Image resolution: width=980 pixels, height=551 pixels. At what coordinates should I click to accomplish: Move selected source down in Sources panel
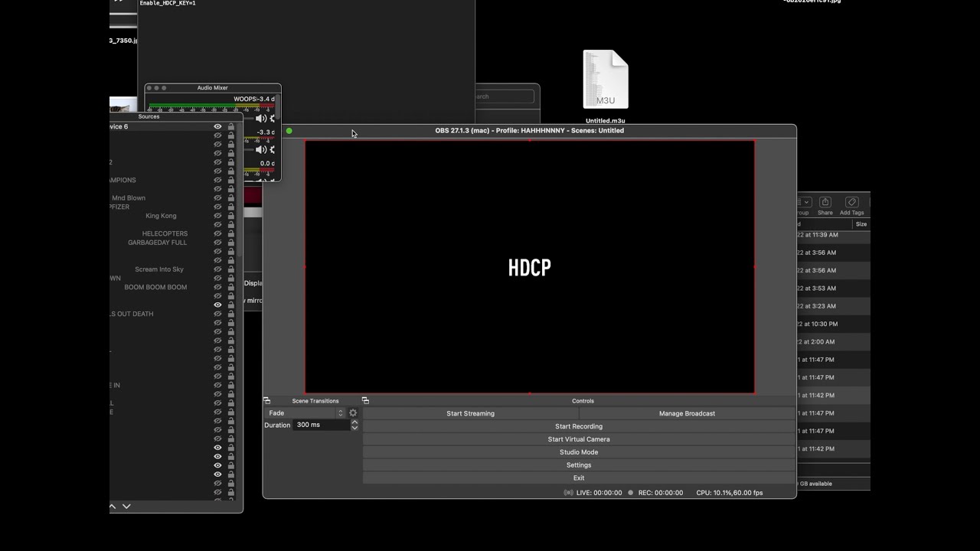click(126, 507)
